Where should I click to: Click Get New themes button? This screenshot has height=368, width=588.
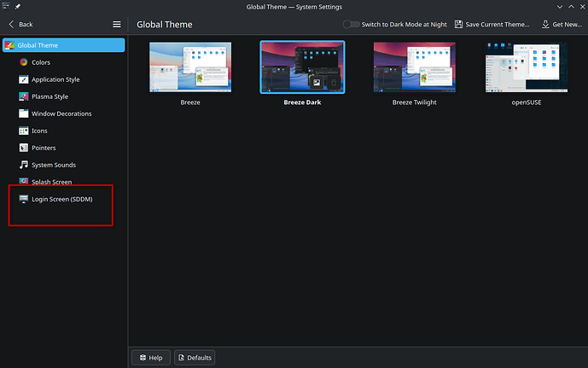coord(562,25)
